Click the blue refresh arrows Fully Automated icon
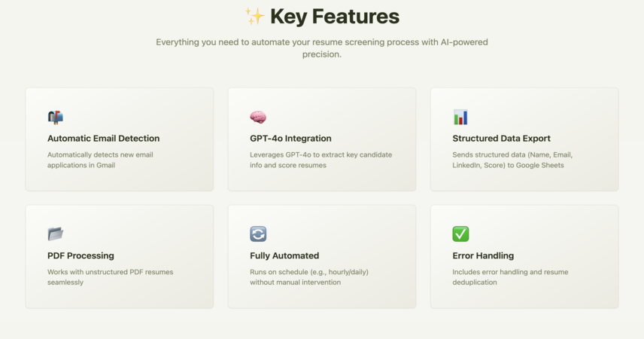Screen dimensions: 644x339 [258, 234]
